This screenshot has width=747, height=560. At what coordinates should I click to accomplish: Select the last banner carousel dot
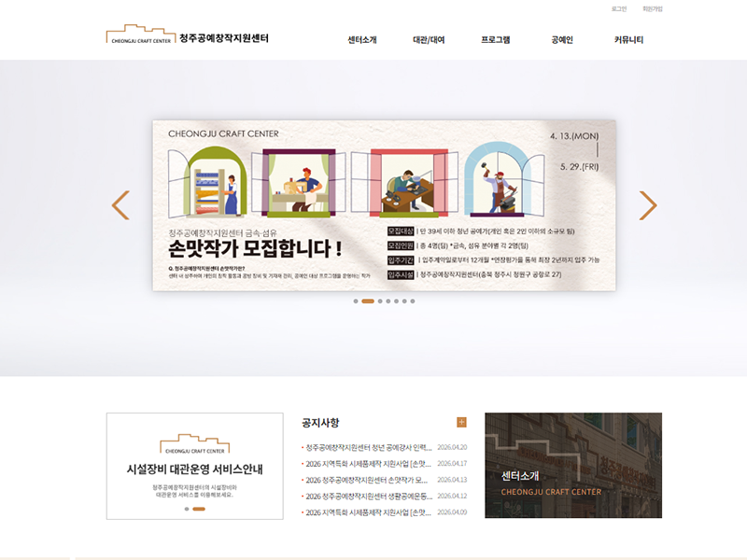click(x=413, y=301)
